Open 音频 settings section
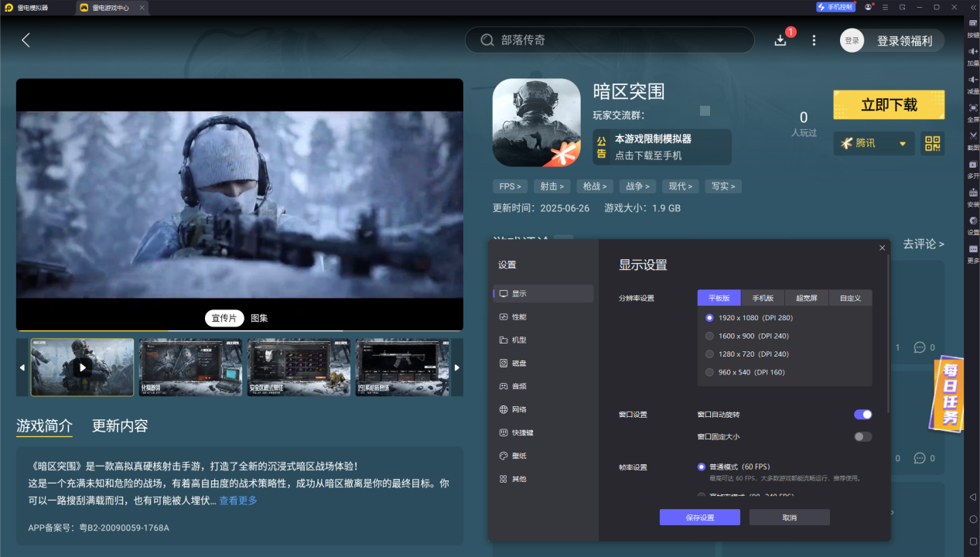This screenshot has height=557, width=980. (543, 386)
